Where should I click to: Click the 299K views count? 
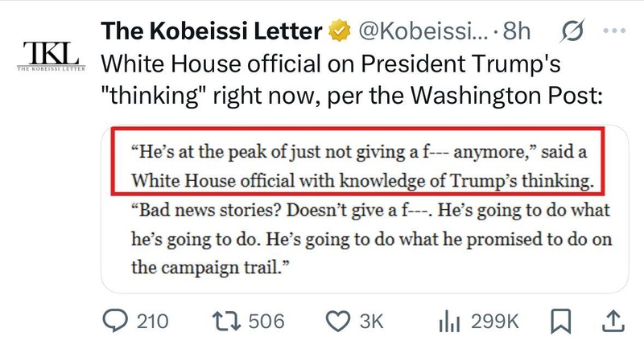point(495,322)
